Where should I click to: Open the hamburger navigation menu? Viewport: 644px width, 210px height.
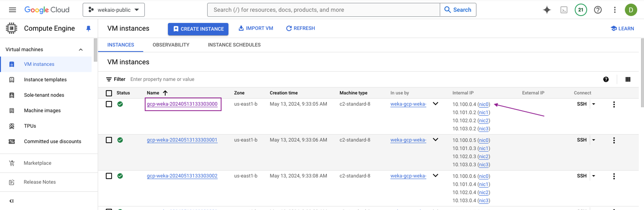point(13,10)
